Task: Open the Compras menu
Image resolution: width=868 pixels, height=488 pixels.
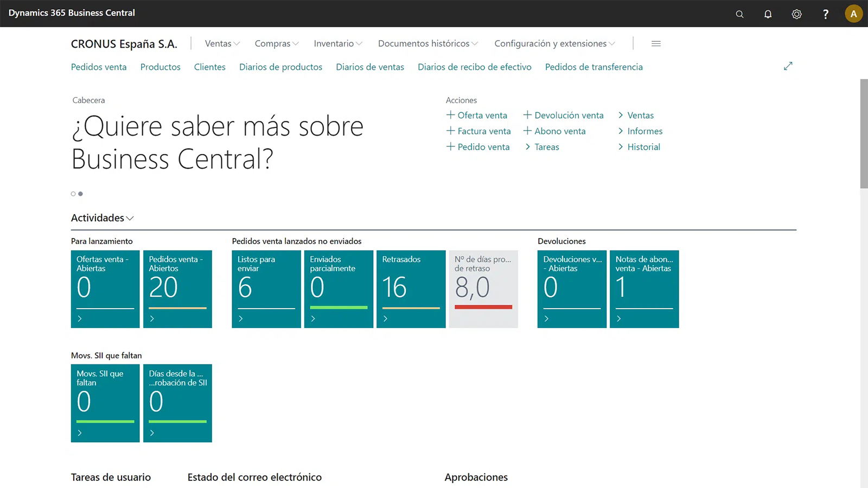Action: coord(276,43)
